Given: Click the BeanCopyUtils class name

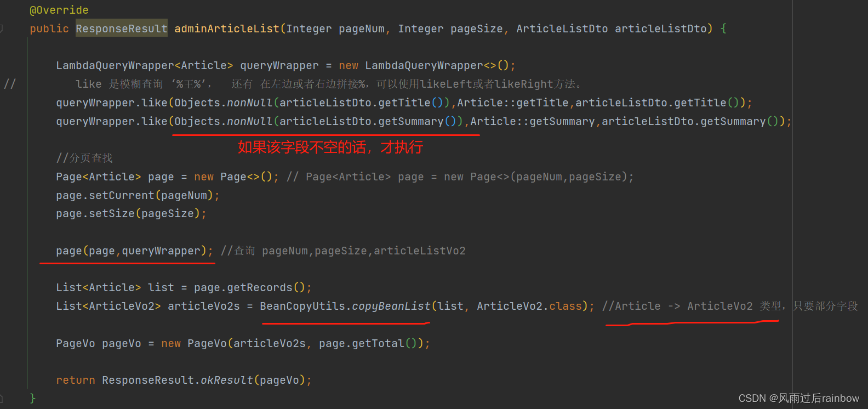Looking at the screenshot, I should [302, 306].
